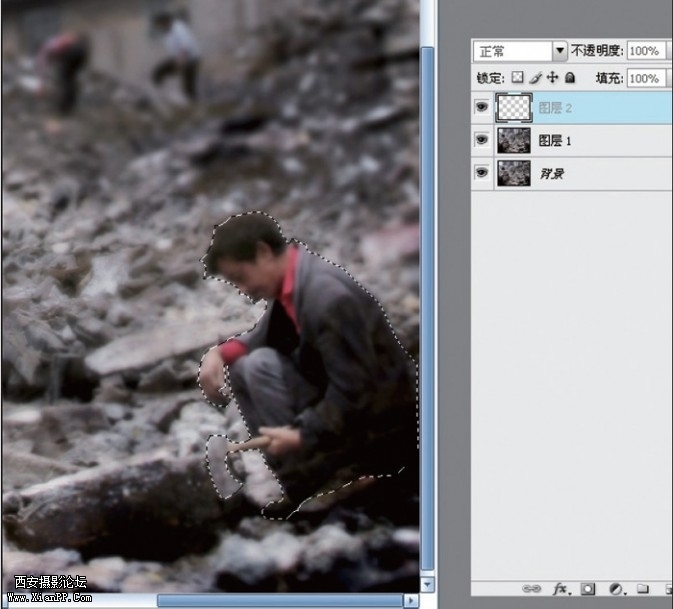Create new fill or adjustment layer
The image size is (673, 609).
click(x=616, y=589)
